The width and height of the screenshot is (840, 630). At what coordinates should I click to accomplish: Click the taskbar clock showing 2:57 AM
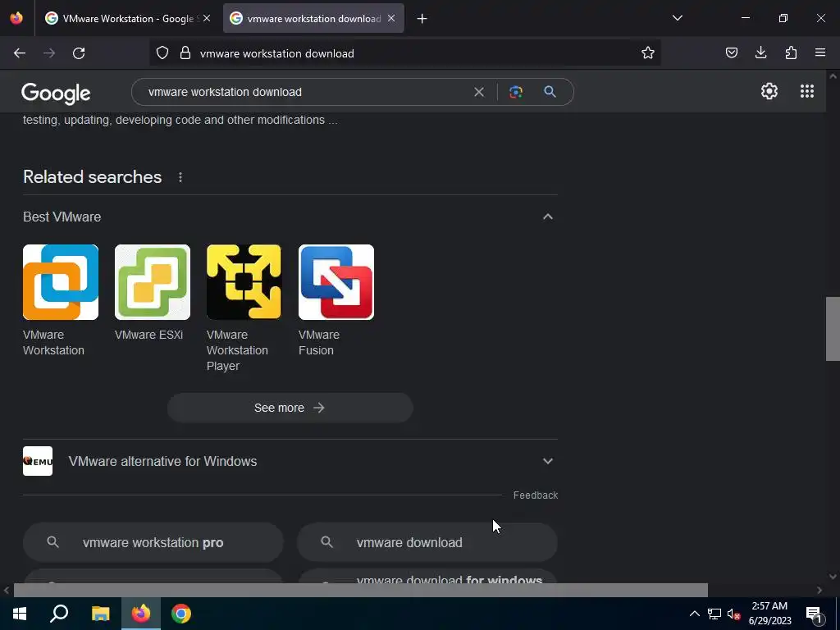click(769, 614)
